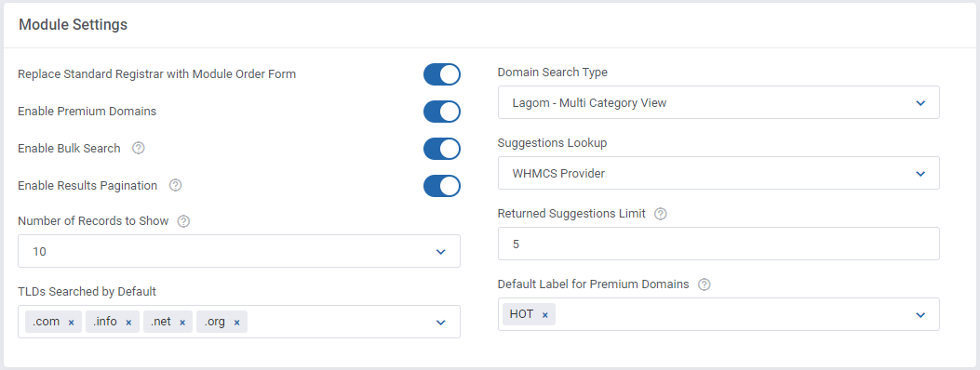Click help icon for Default Label for Premium Domains
The height and width of the screenshot is (370, 980).
tap(704, 284)
